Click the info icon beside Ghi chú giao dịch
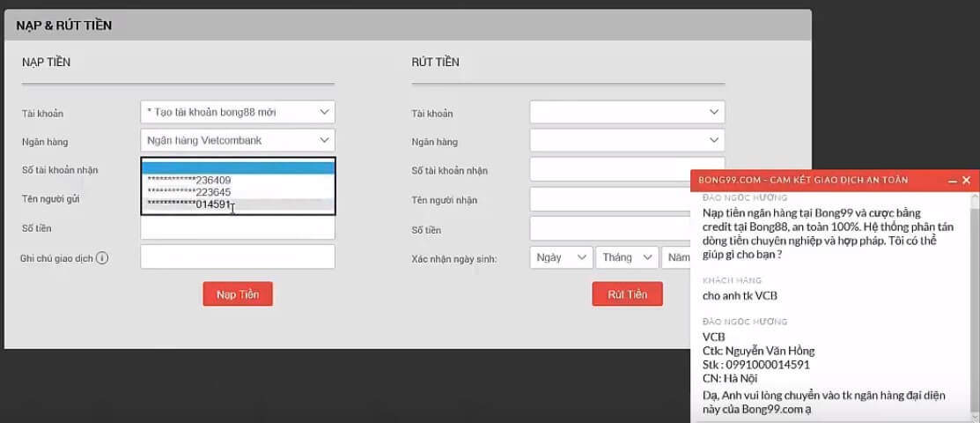980x423 pixels. [x=102, y=258]
